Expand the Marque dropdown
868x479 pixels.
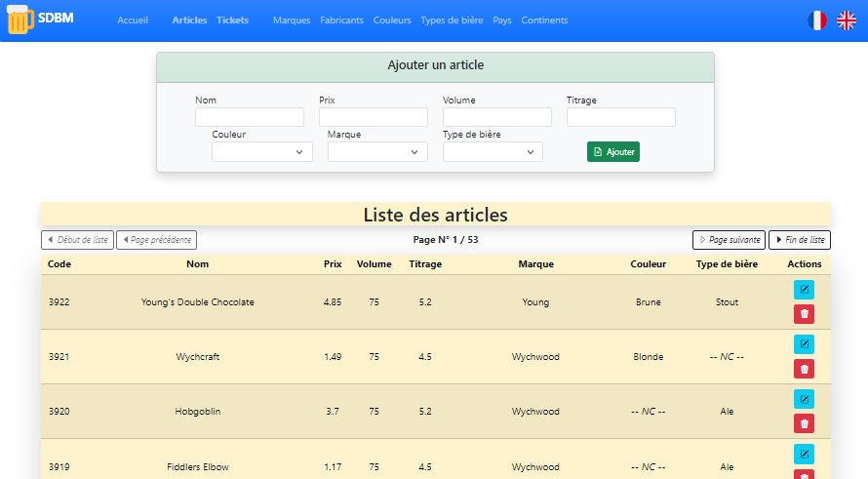pos(377,152)
